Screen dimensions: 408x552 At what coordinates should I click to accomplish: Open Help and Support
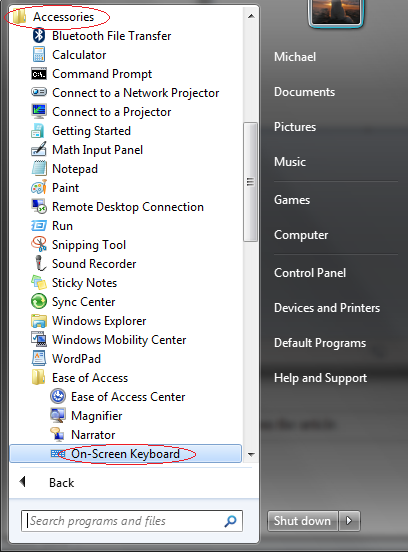click(320, 378)
